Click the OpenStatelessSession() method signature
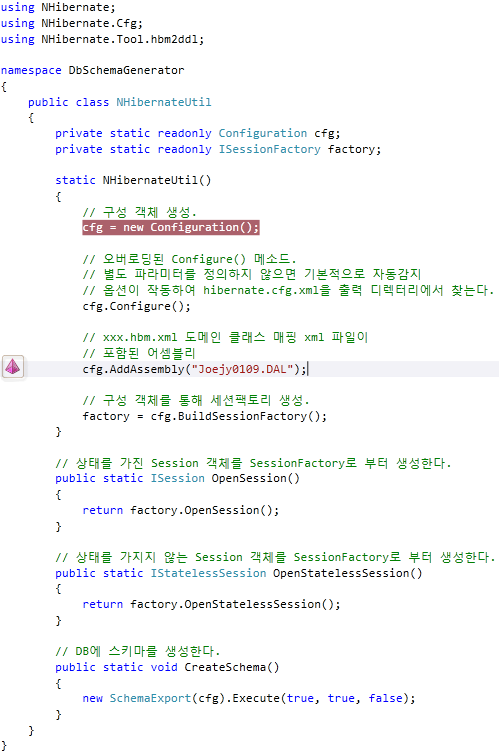The width and height of the screenshot is (499, 755). tap(238, 573)
